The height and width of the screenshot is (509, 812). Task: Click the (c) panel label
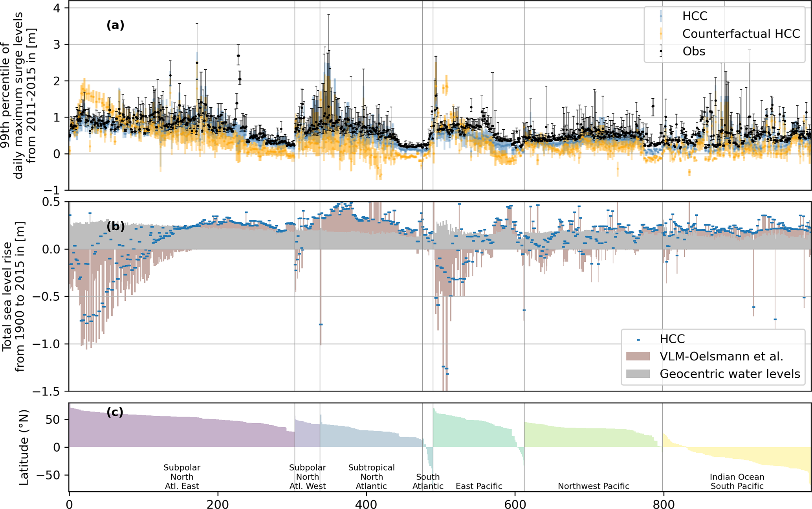pos(115,412)
